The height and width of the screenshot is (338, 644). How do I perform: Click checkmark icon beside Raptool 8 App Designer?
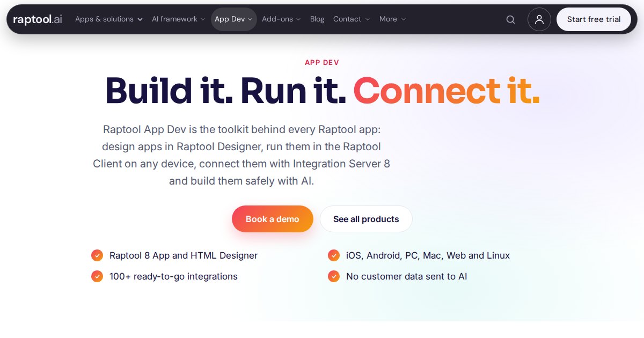point(97,255)
